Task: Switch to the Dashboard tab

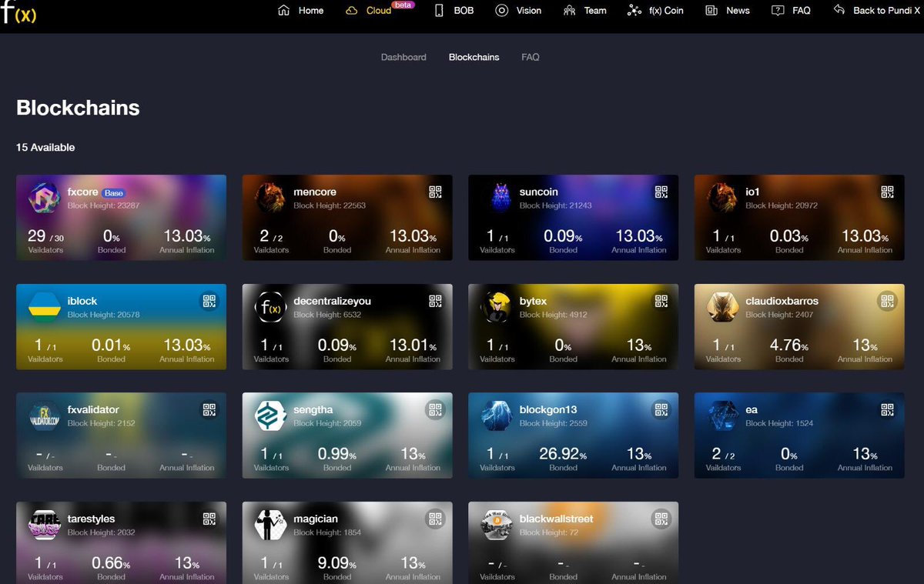Action: click(x=403, y=57)
